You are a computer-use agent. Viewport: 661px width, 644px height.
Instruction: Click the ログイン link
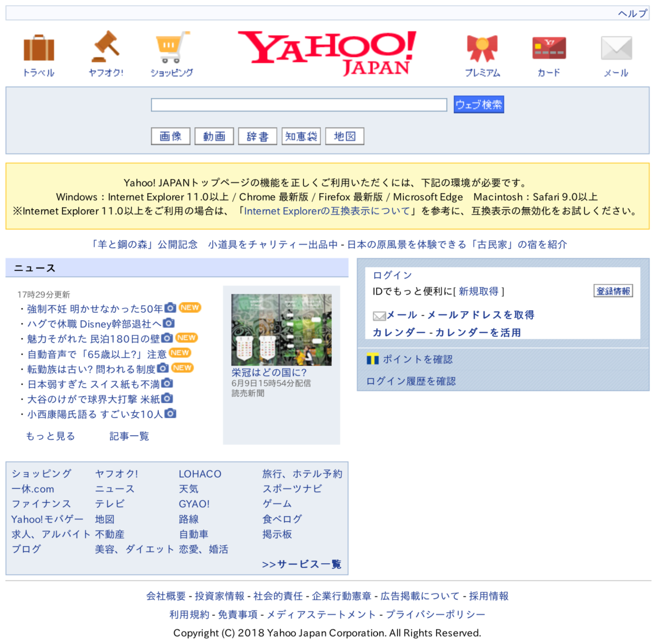(392, 275)
